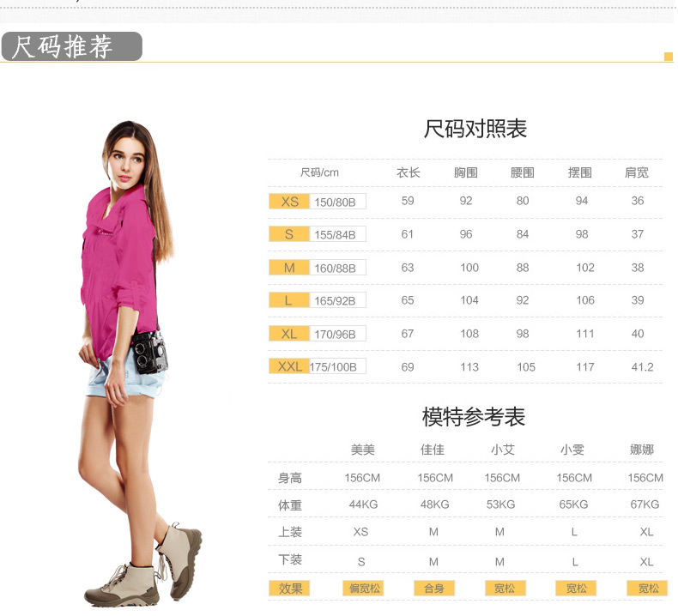Select the 胸围 column header
678x616 pixels.
click(465, 172)
